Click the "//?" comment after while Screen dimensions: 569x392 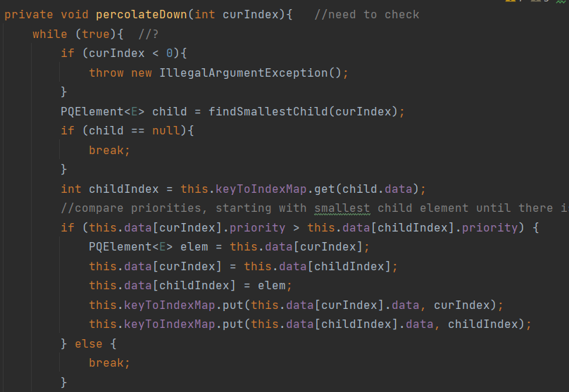(x=149, y=34)
